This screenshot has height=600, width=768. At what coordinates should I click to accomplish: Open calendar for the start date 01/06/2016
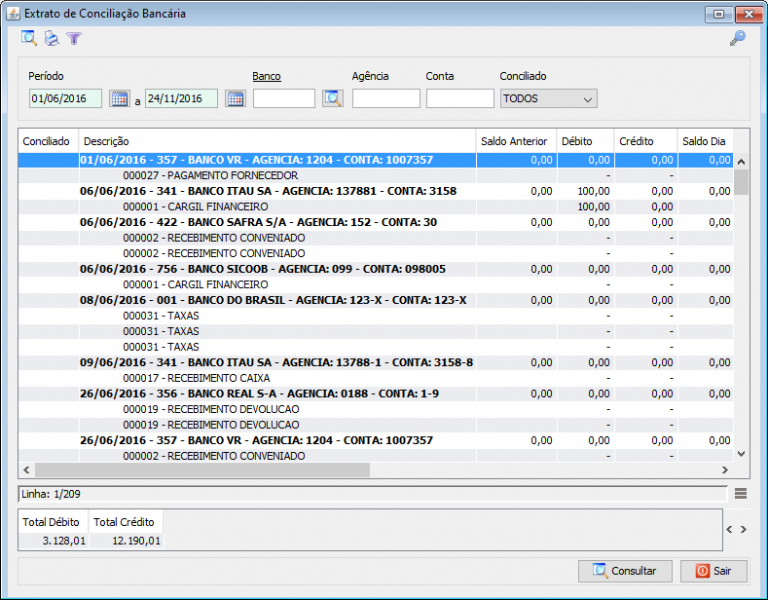[x=119, y=98]
